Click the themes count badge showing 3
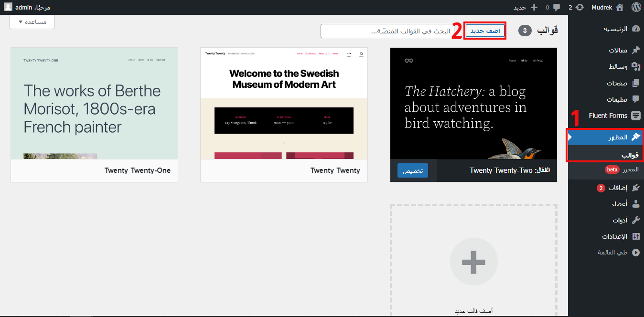The height and width of the screenshot is (317, 644). (x=525, y=31)
